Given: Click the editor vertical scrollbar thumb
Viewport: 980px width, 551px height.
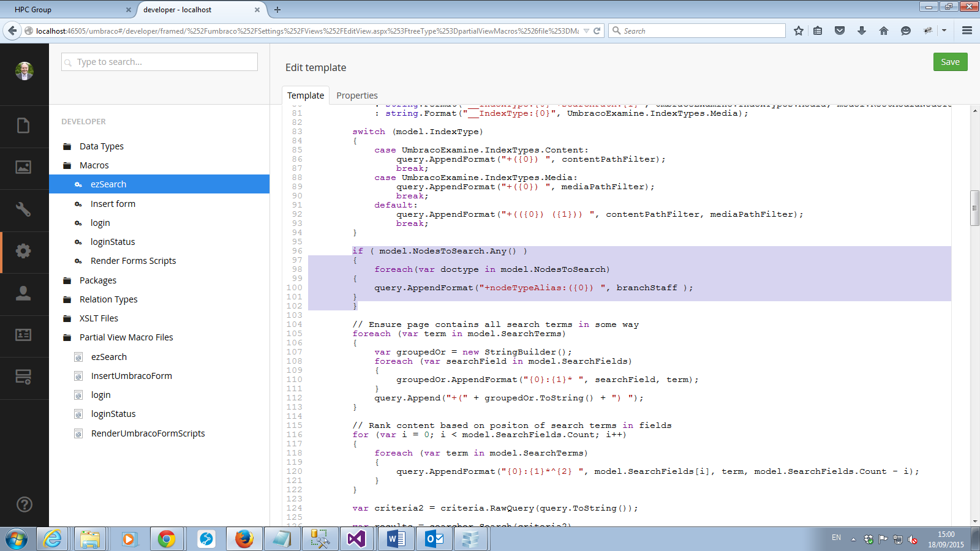Looking at the screenshot, I should pyautogui.click(x=974, y=208).
